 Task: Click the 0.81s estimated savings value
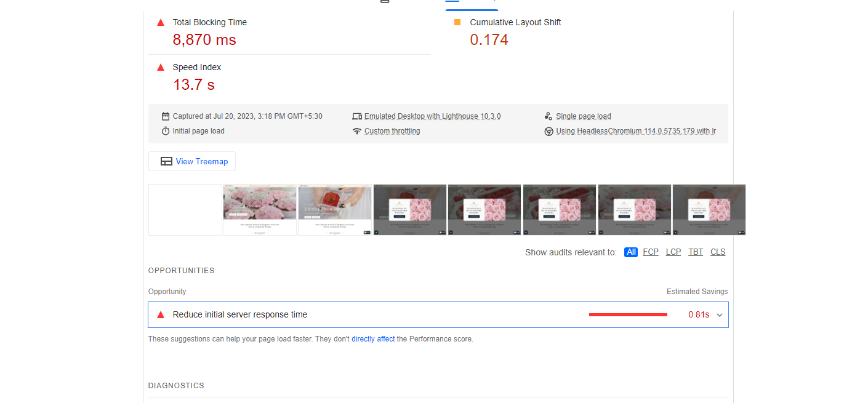699,314
